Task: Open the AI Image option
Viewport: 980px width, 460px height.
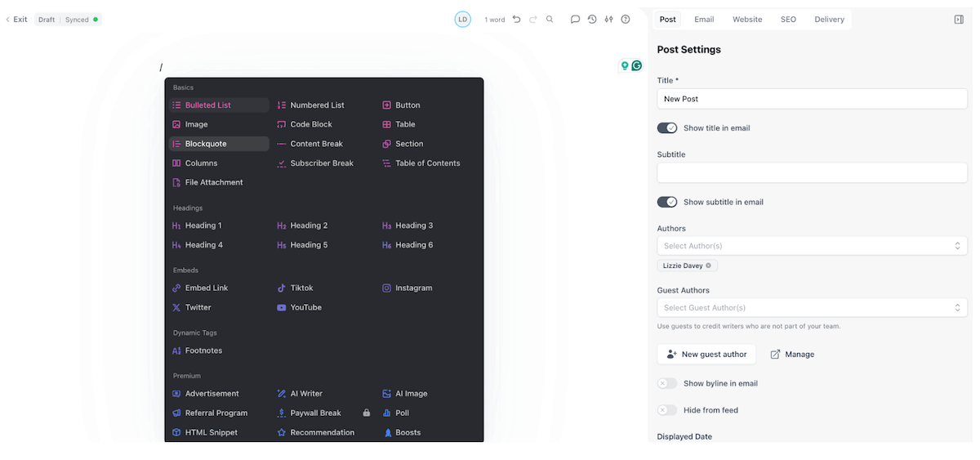Action: (x=405, y=394)
